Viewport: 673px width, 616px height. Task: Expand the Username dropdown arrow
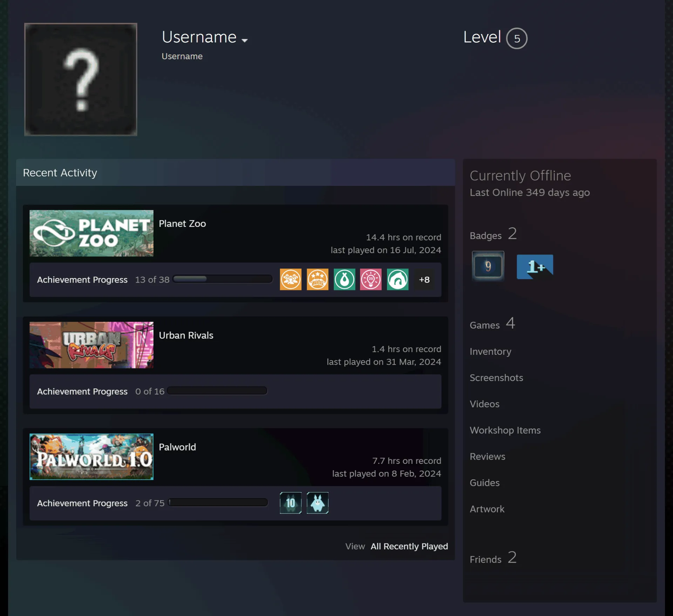click(245, 40)
